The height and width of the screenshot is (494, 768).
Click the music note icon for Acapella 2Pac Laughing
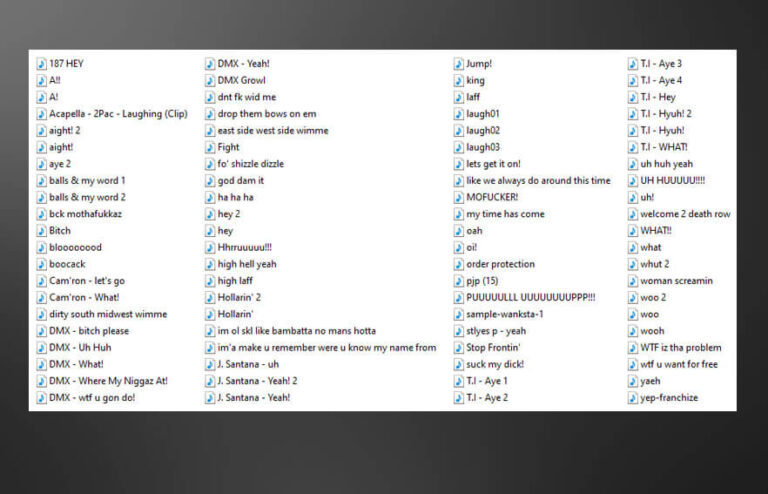(x=41, y=114)
